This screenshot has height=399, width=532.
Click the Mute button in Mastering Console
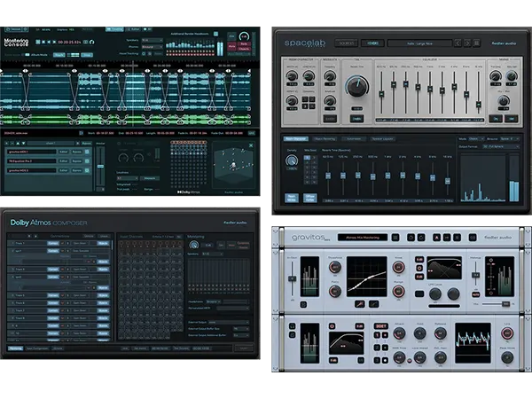tap(231, 46)
